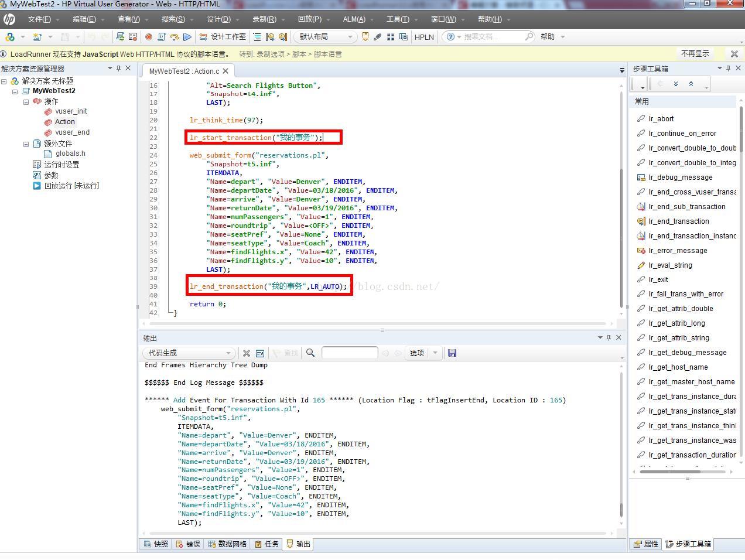Click the windows layout toolbar icon
Viewport: 745px width, 560px height.
pyautogui.click(x=403, y=36)
